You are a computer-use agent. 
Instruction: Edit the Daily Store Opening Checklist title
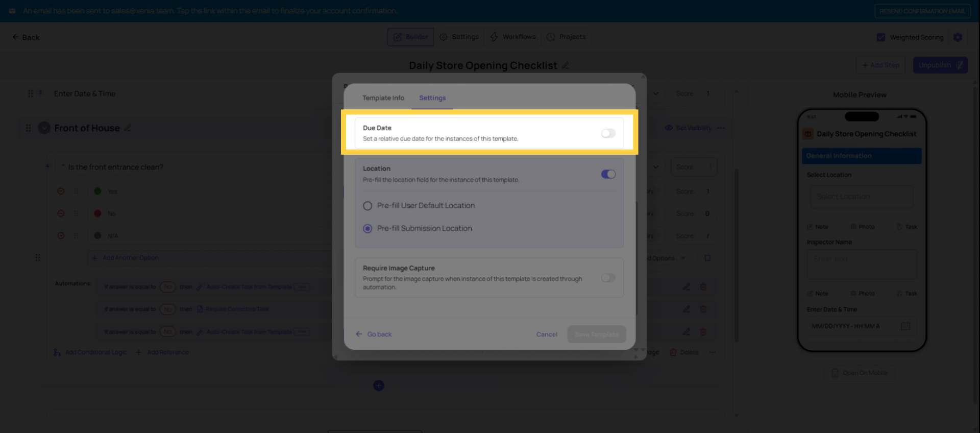click(566, 66)
